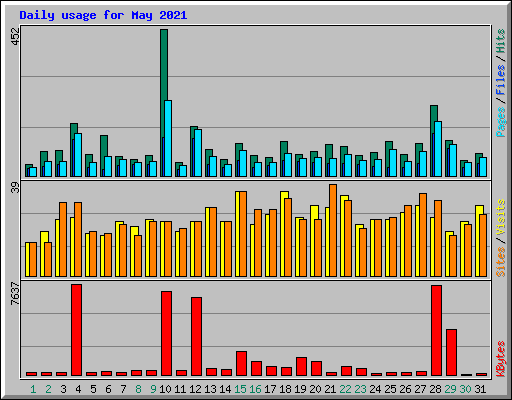
Task: Click day label 7 on the x-axis
Action: tap(123, 389)
